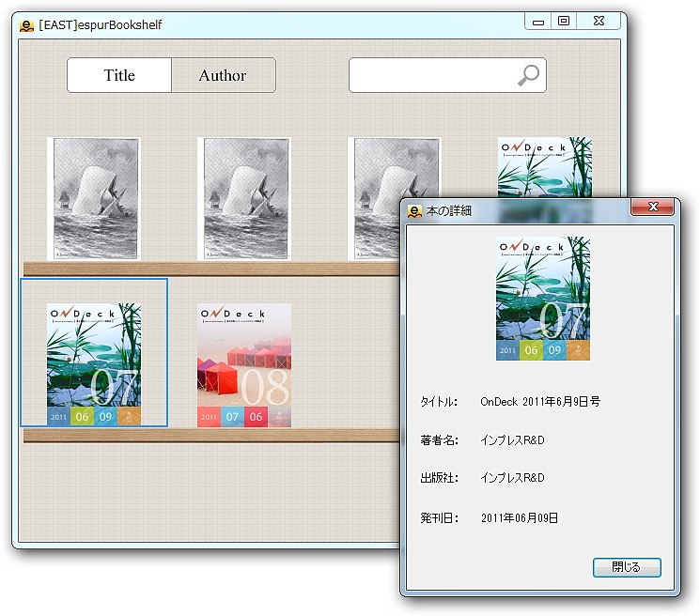Click the magnifying glass search icon

click(x=529, y=75)
